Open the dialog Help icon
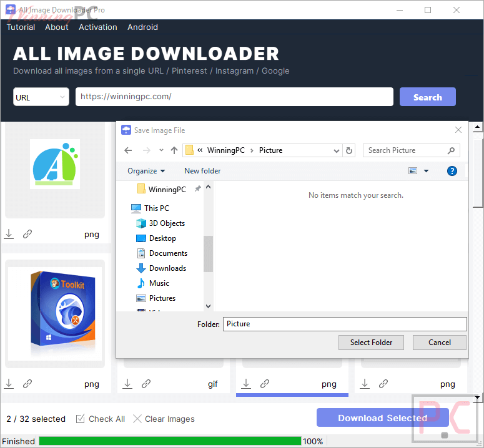 tap(452, 171)
